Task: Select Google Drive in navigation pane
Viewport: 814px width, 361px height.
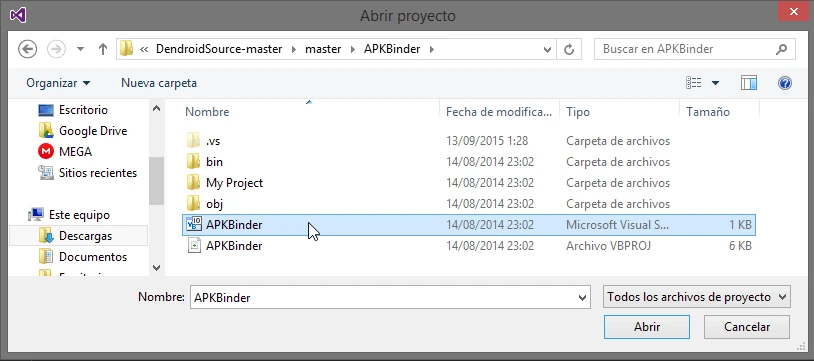Action: click(93, 131)
